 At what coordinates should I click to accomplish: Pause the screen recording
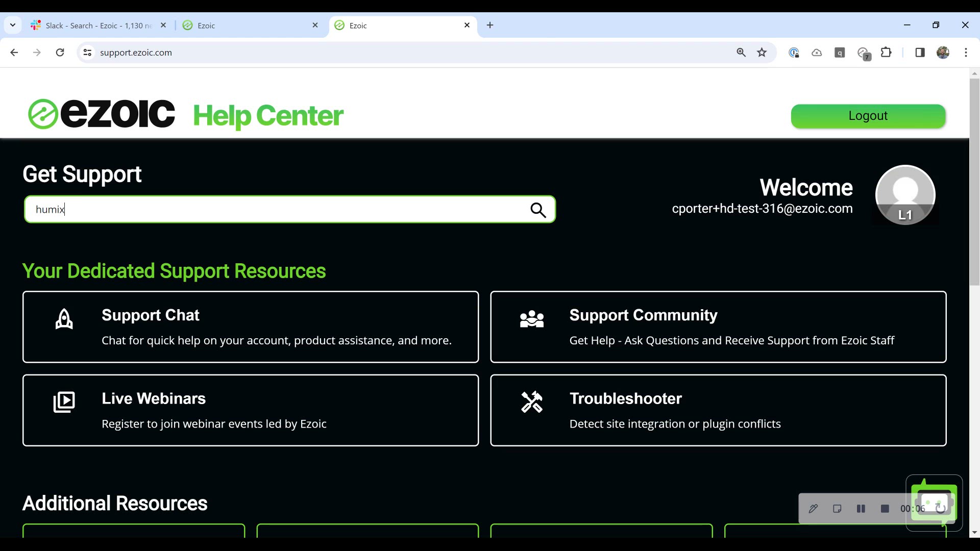(x=861, y=509)
